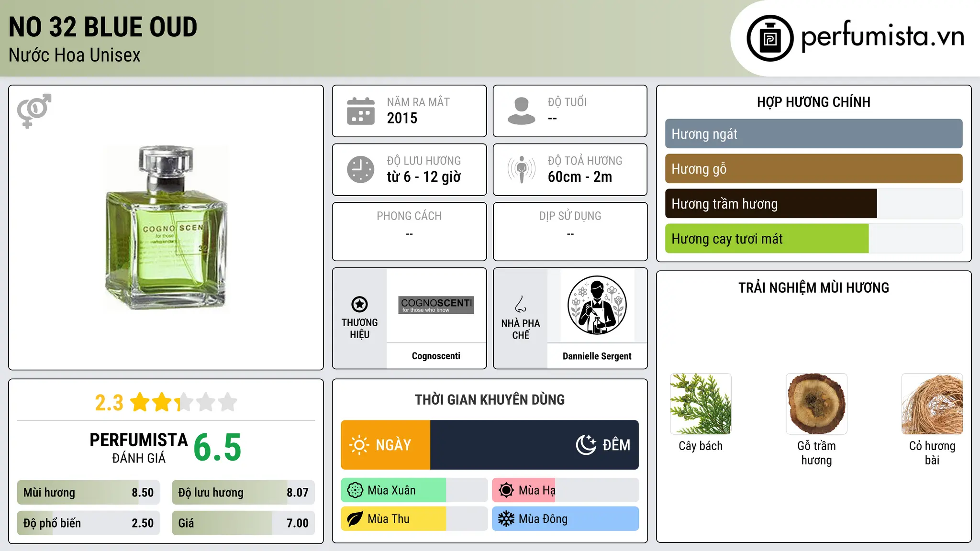Screen dimensions: 980x551
Task: Click the perfumista.vn site name
Action: point(882,36)
